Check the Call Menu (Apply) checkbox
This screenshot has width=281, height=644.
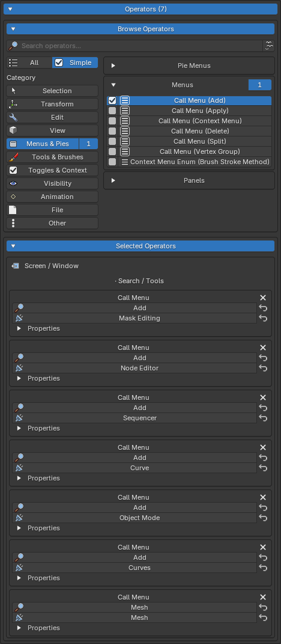(x=112, y=111)
